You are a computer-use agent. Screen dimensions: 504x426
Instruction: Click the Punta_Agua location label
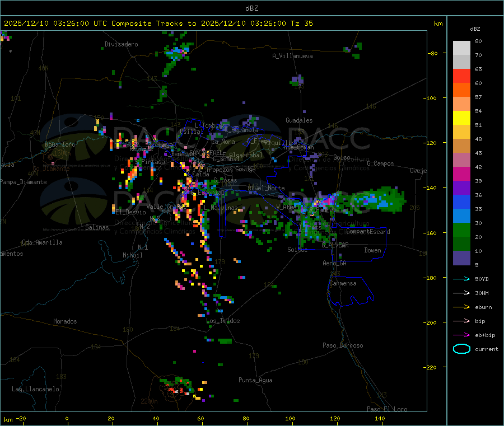[x=255, y=381]
